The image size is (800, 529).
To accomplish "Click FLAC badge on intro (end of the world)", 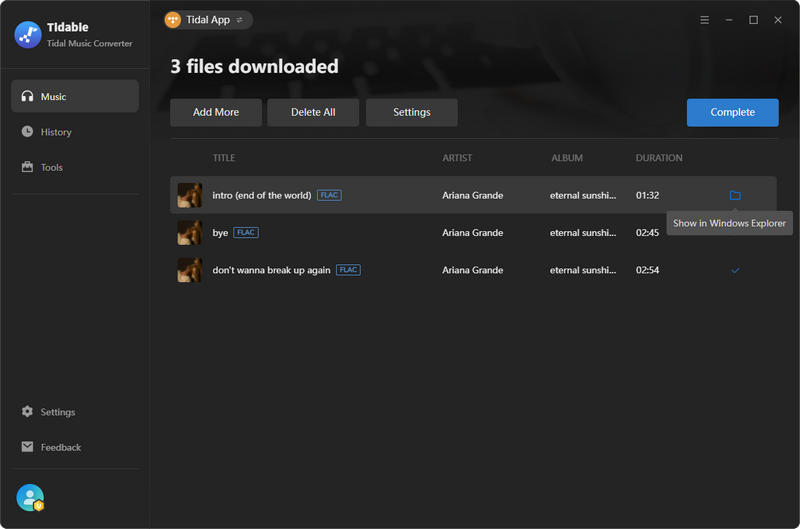I will 329,195.
